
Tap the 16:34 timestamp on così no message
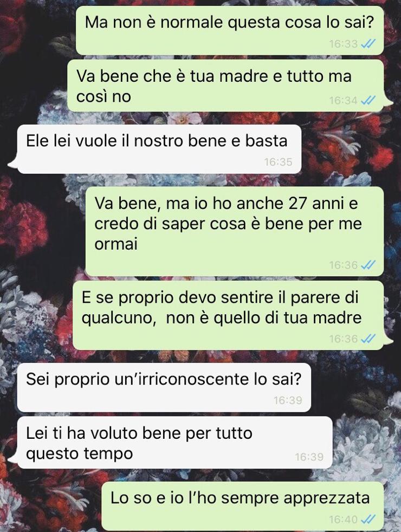pyautogui.click(x=344, y=100)
